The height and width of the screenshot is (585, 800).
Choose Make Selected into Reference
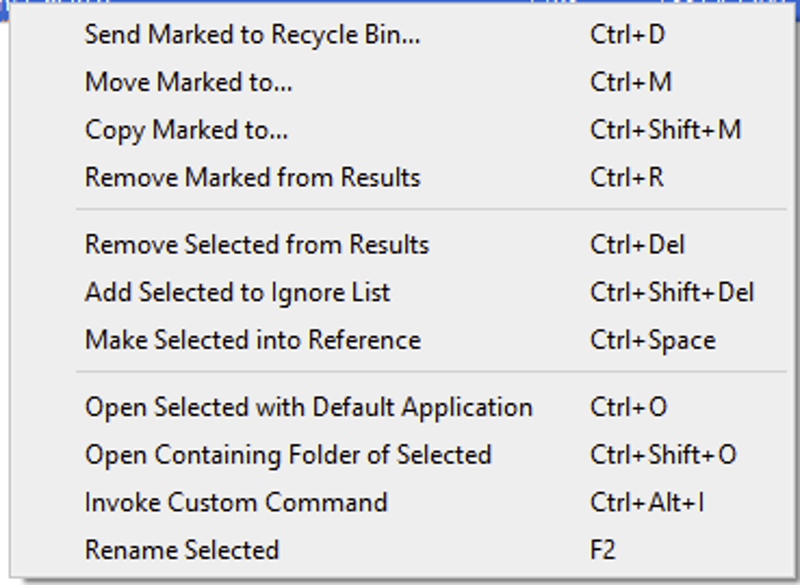401,340
